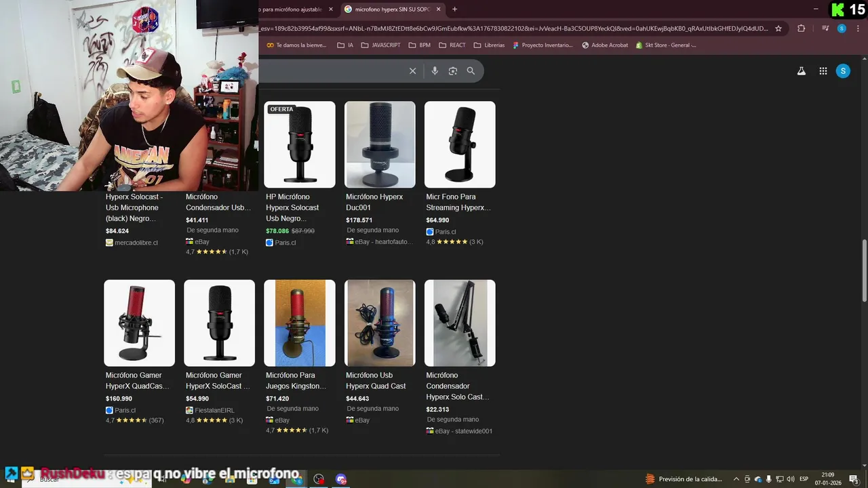
Task: Bookmark this page with the star icon
Action: point(778,28)
